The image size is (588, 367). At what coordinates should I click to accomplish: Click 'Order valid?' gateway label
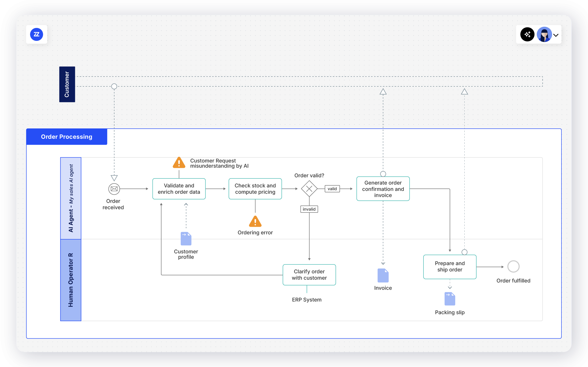coord(309,175)
